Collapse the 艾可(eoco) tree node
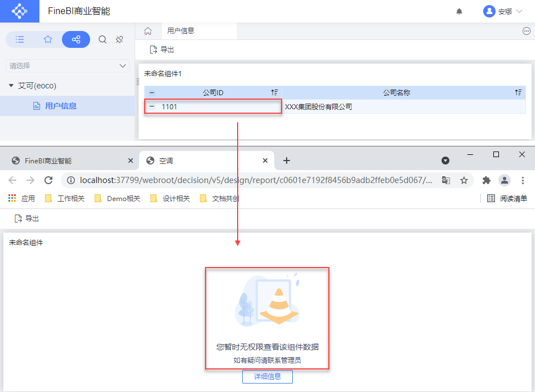This screenshot has height=392, width=535. (11, 86)
